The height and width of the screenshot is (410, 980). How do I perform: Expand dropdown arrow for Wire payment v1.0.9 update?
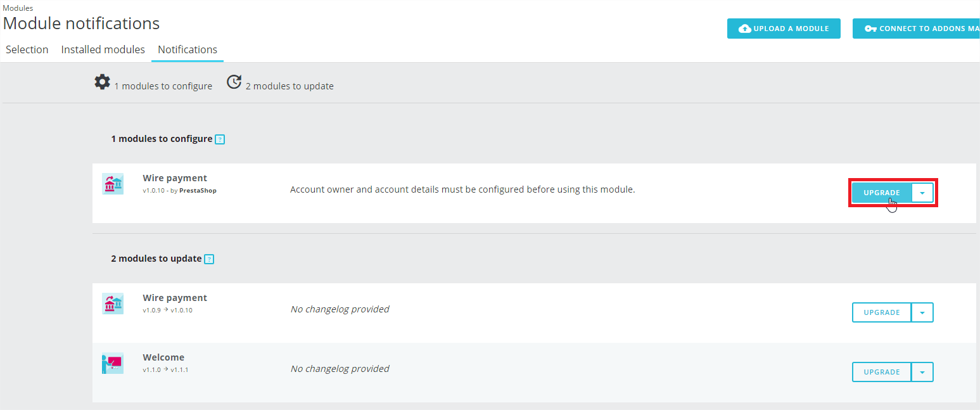tap(922, 312)
